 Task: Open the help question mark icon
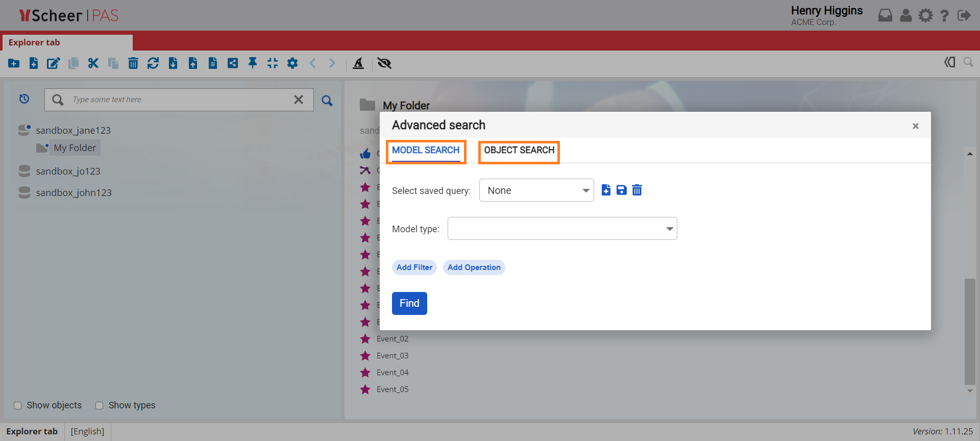[945, 16]
